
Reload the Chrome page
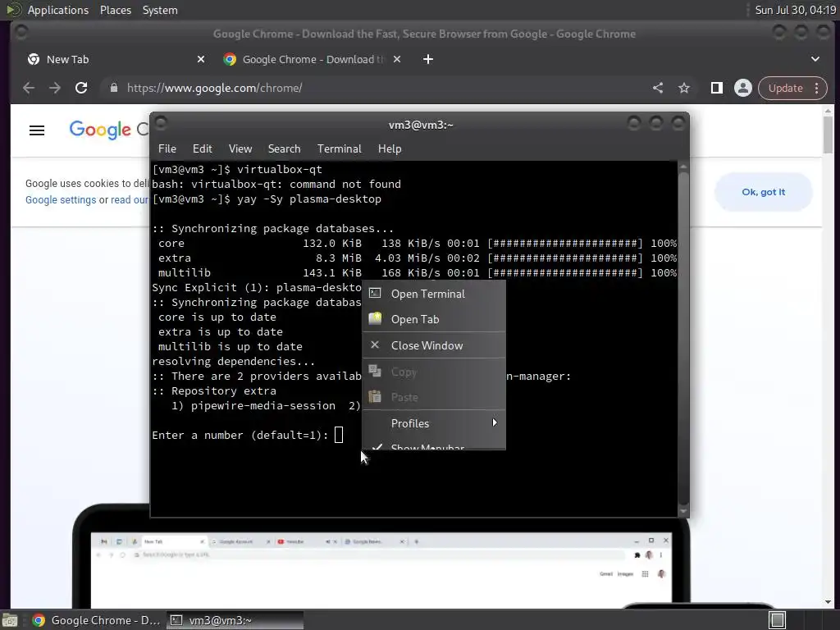pos(81,88)
